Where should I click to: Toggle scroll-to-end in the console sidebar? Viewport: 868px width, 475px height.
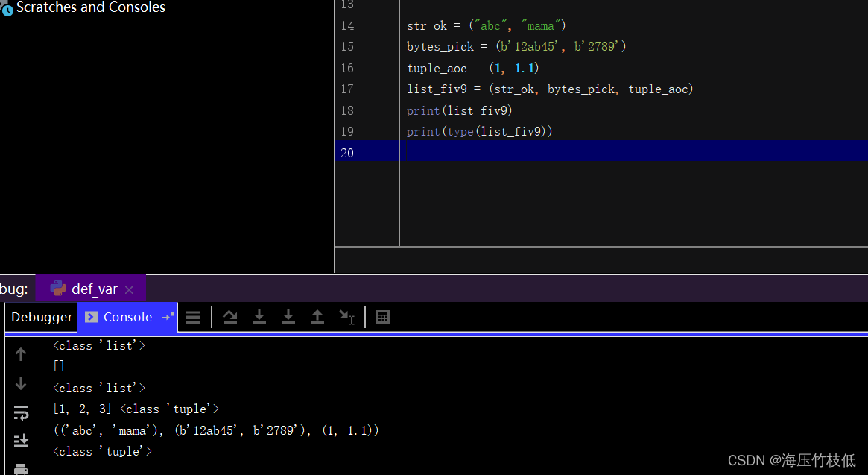point(21,441)
